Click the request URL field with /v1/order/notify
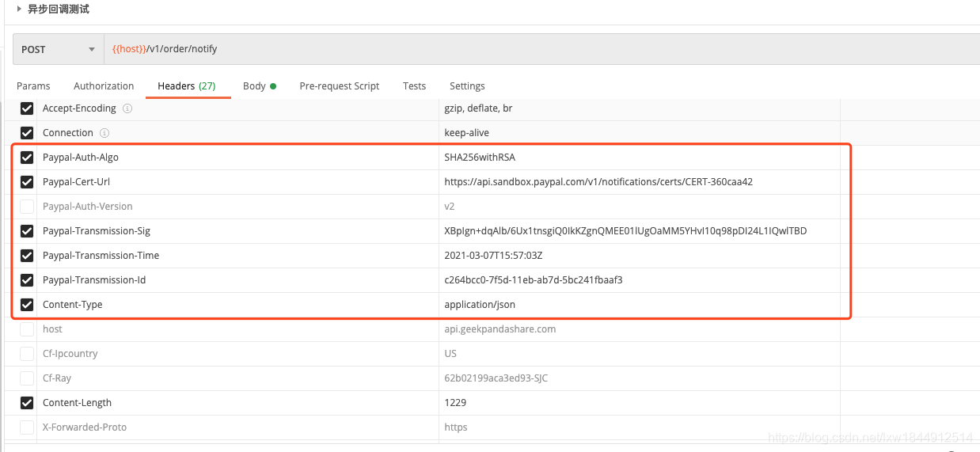Screen dimensions: 980x452 pos(541,49)
